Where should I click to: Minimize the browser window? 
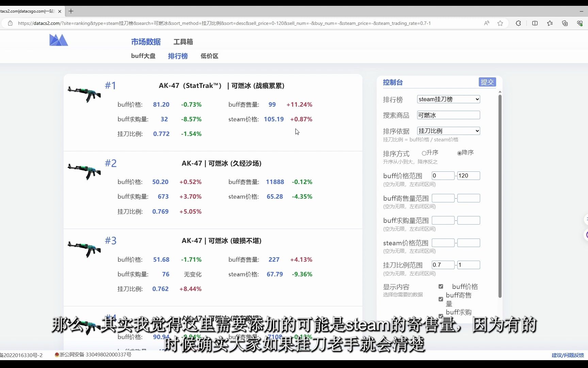pyautogui.click(x=581, y=11)
